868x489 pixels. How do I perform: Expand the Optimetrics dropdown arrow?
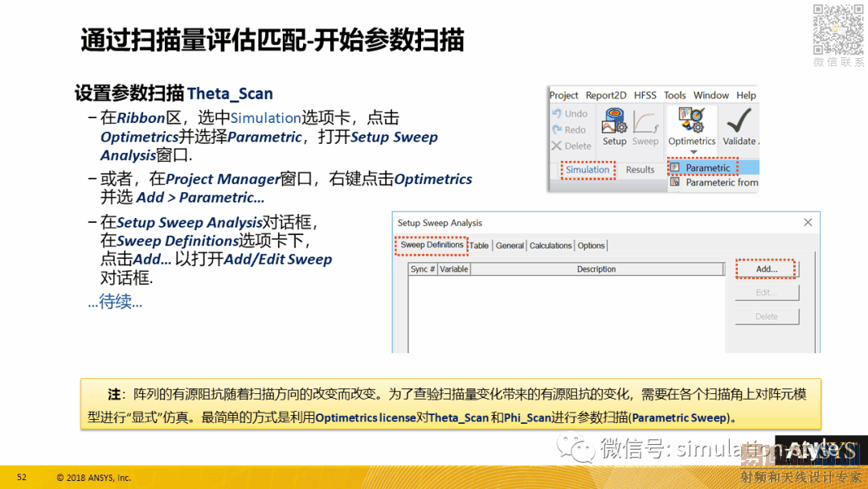pos(693,152)
